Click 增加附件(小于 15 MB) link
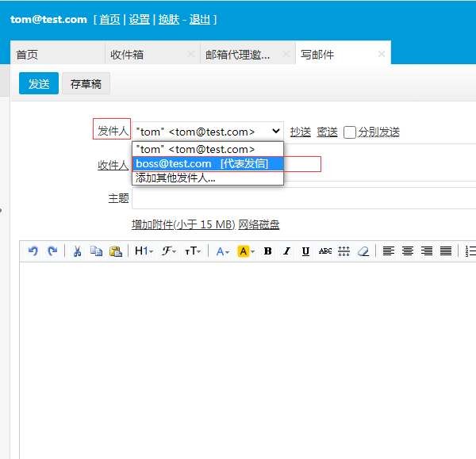Image resolution: width=476 pixels, height=459 pixels. [x=183, y=224]
